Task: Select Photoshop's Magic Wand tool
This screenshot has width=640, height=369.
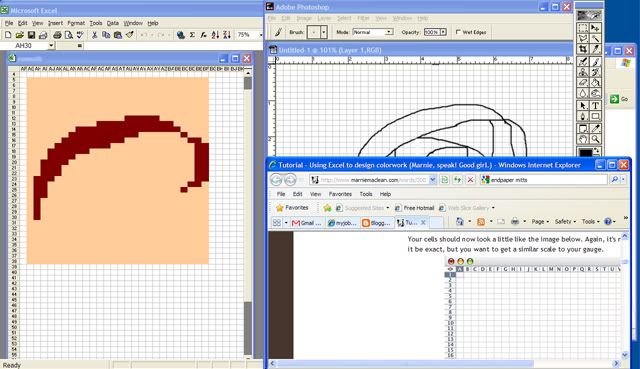Action: 596,38
